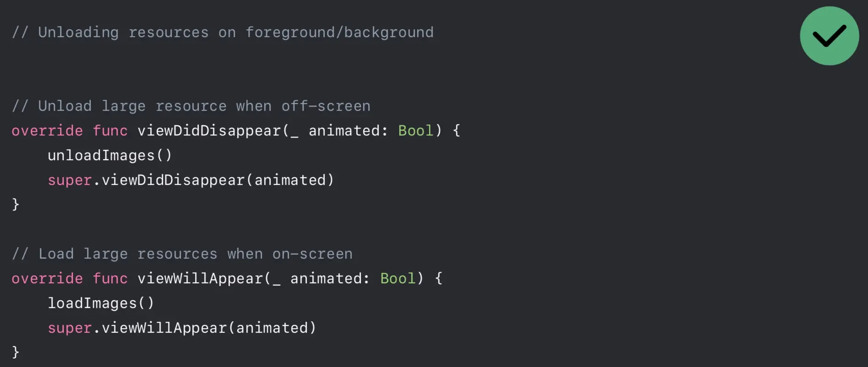Click the 'Load large resources when on-screen' comment
This screenshot has height=367, width=868.
point(182,254)
